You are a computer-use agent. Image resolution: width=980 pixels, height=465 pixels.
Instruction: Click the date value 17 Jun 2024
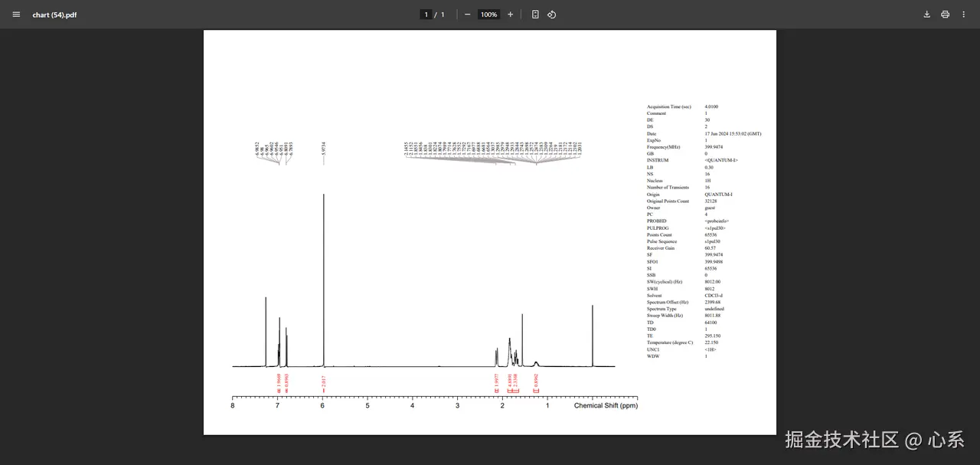[x=733, y=133]
